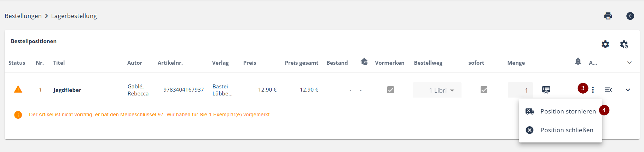644x152 pixels.
Task: Click the bell icon column header
Action: tap(578, 62)
